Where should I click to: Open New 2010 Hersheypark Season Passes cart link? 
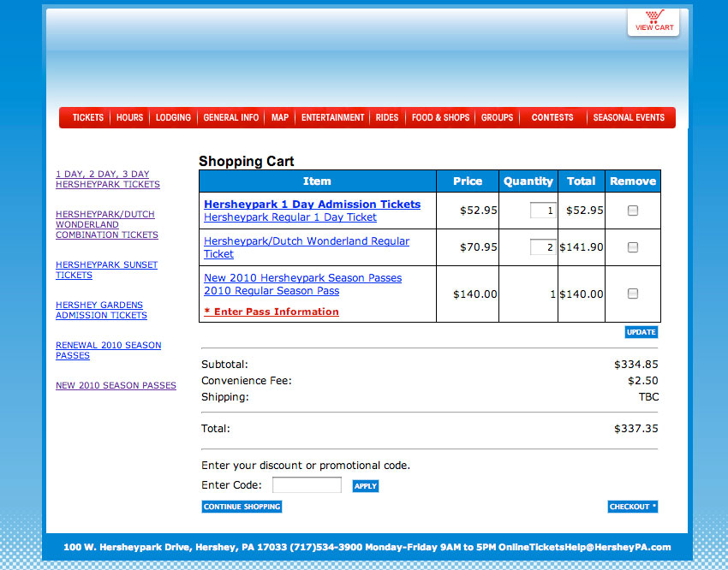click(x=302, y=278)
